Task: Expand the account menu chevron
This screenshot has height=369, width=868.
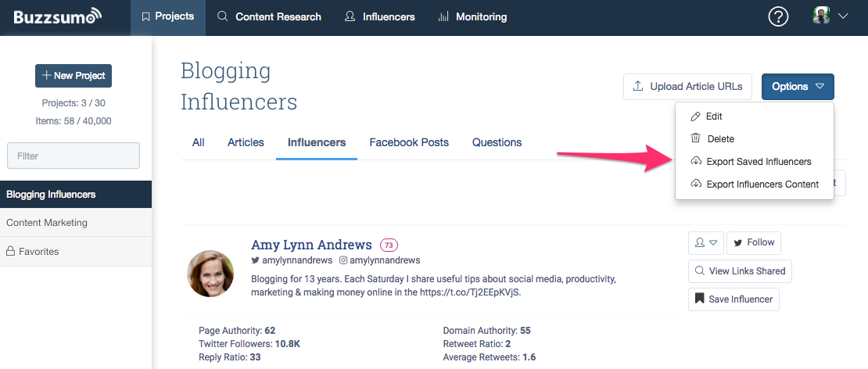Action: 843,16
